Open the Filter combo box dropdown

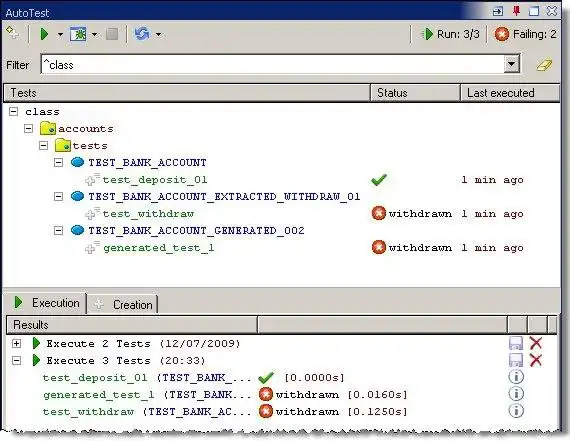511,64
